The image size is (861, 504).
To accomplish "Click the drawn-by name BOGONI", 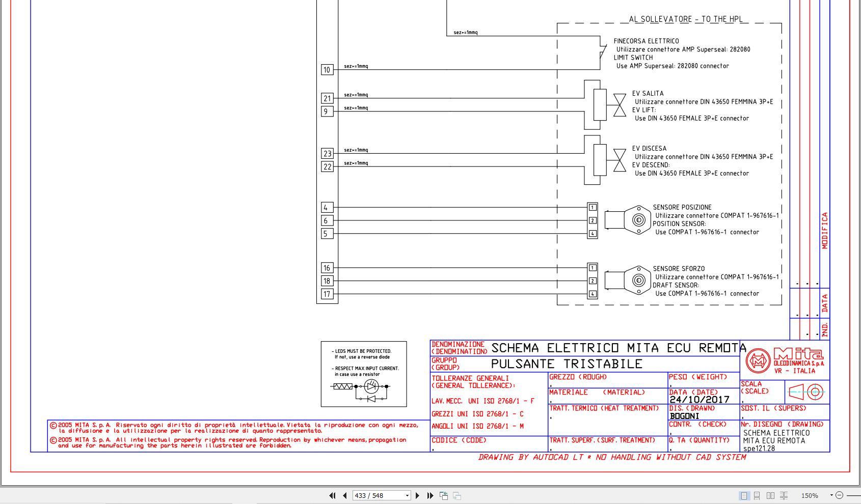I will pyautogui.click(x=684, y=416).
